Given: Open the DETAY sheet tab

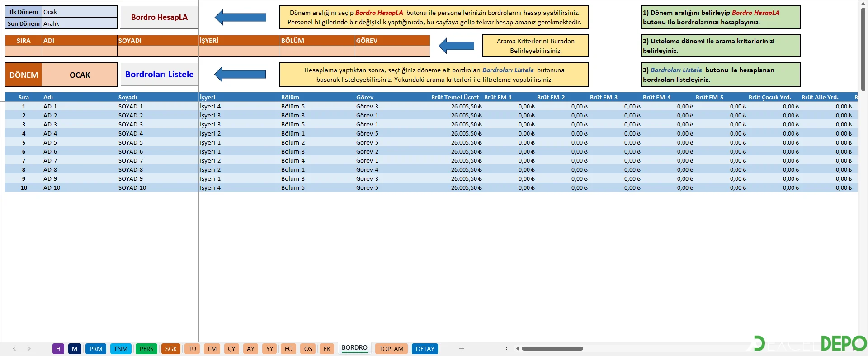Looking at the screenshot, I should (425, 349).
